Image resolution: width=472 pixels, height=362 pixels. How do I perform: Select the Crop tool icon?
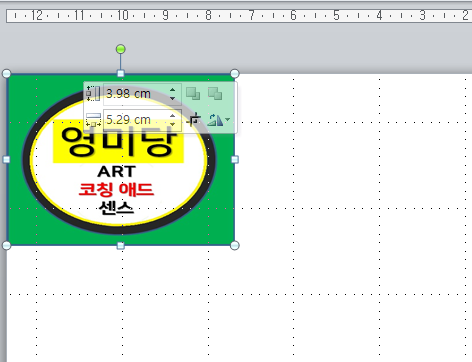(194, 120)
